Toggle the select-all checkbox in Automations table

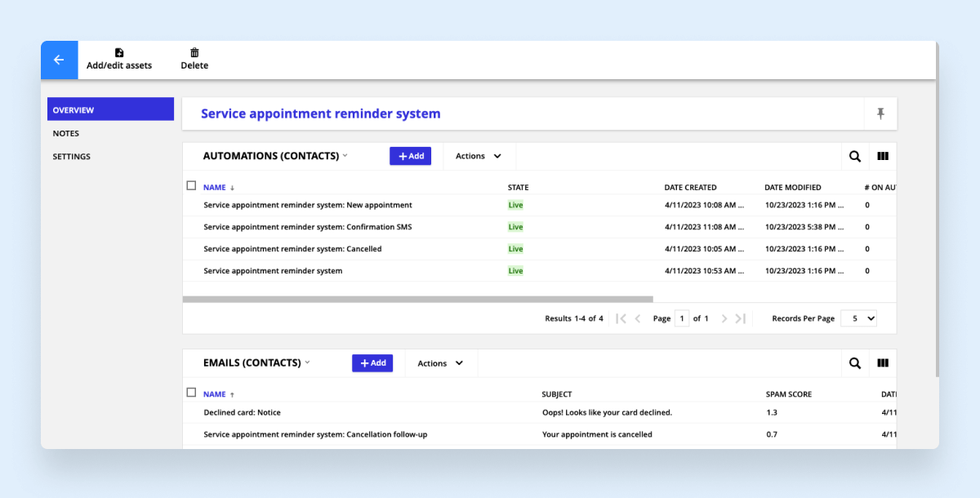tap(191, 186)
